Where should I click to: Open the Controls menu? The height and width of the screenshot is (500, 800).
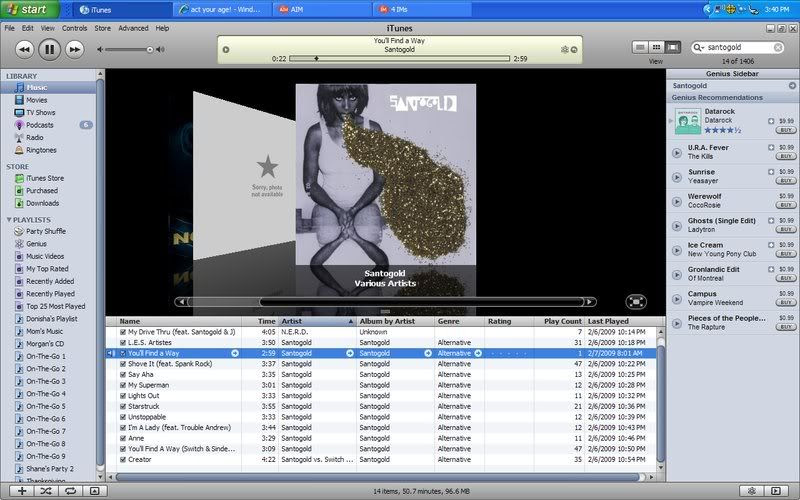tap(74, 28)
